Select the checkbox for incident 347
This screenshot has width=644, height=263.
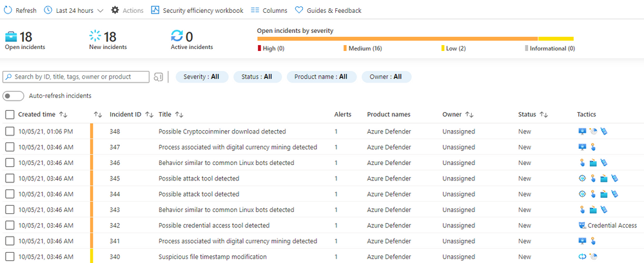pos(10,147)
